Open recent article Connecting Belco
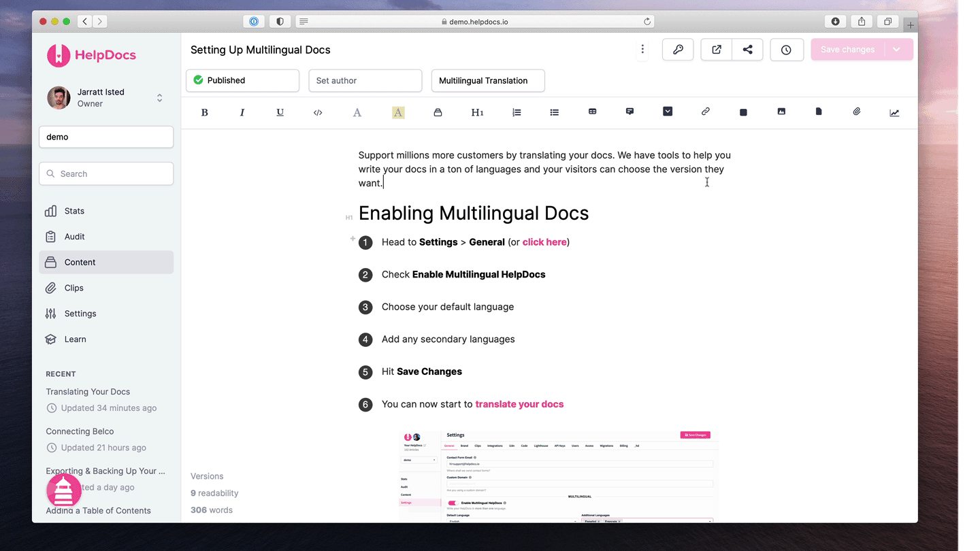The image size is (980, 551). pyautogui.click(x=80, y=431)
